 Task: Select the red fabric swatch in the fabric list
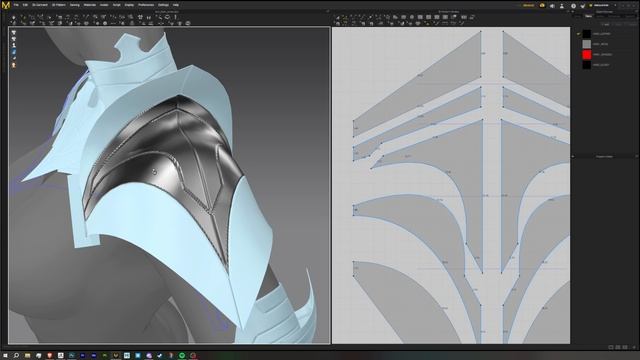(x=587, y=55)
